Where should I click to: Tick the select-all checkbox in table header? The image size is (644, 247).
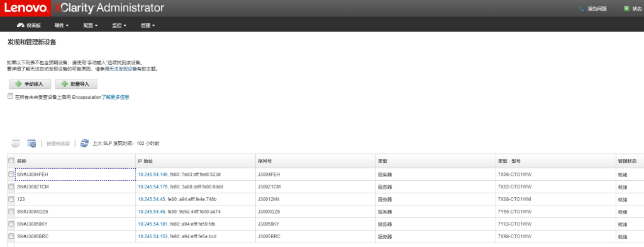[11, 161]
